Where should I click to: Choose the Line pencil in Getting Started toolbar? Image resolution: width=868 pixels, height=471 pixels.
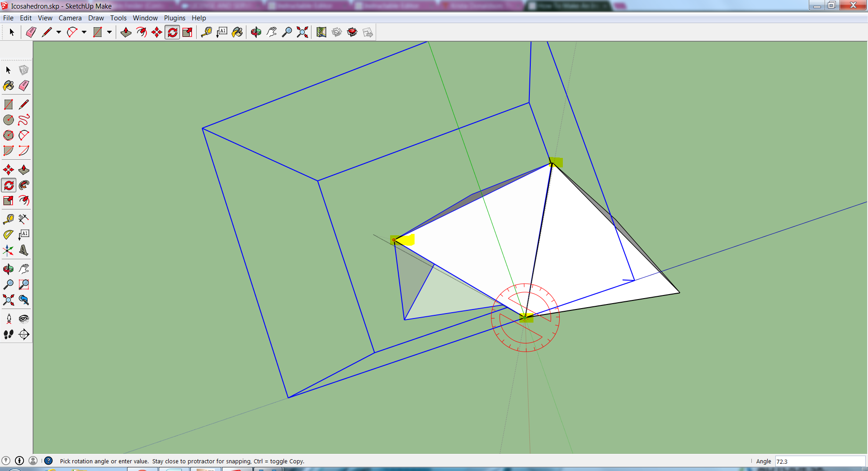tap(47, 32)
